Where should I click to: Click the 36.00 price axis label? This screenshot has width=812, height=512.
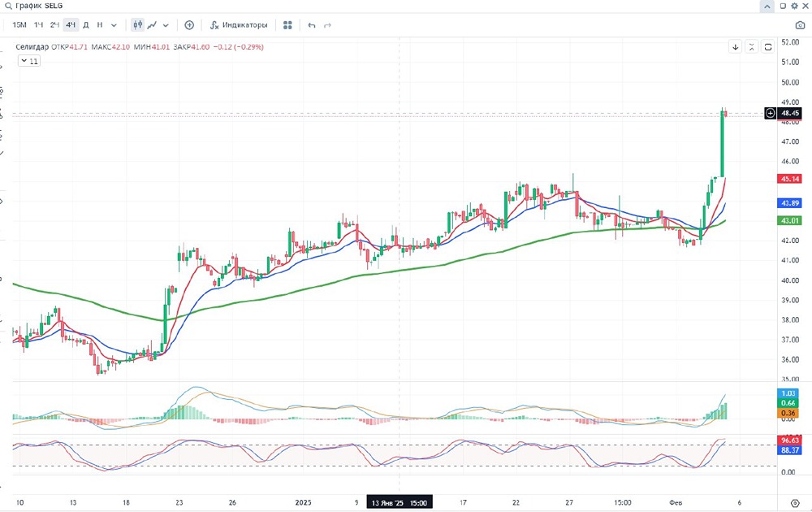pyautogui.click(x=790, y=360)
